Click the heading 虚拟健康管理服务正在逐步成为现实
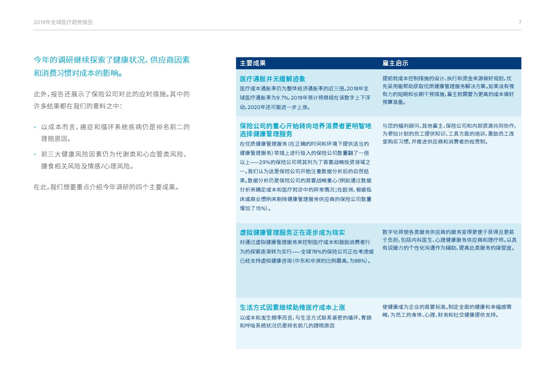The width and height of the screenshot is (555, 392). 292,233
